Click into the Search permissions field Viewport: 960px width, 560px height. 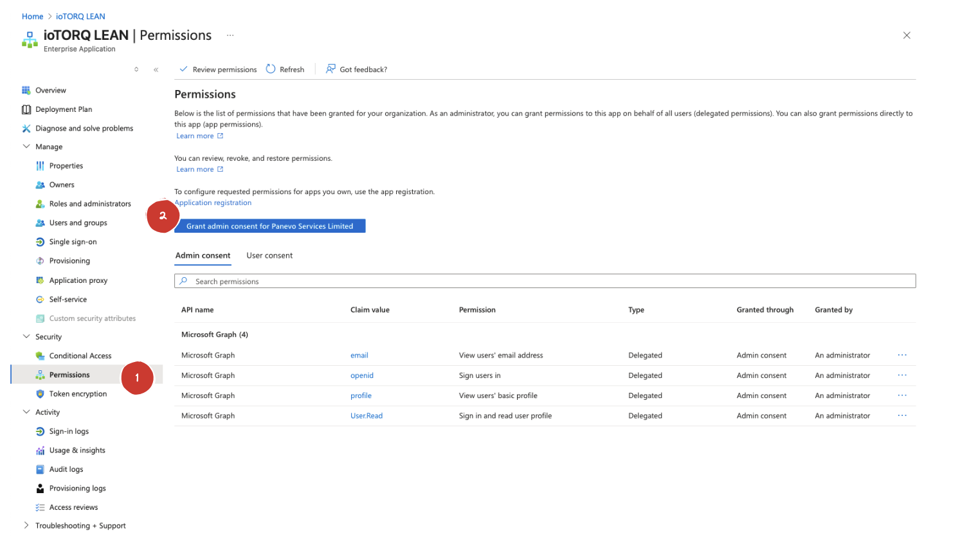click(545, 281)
